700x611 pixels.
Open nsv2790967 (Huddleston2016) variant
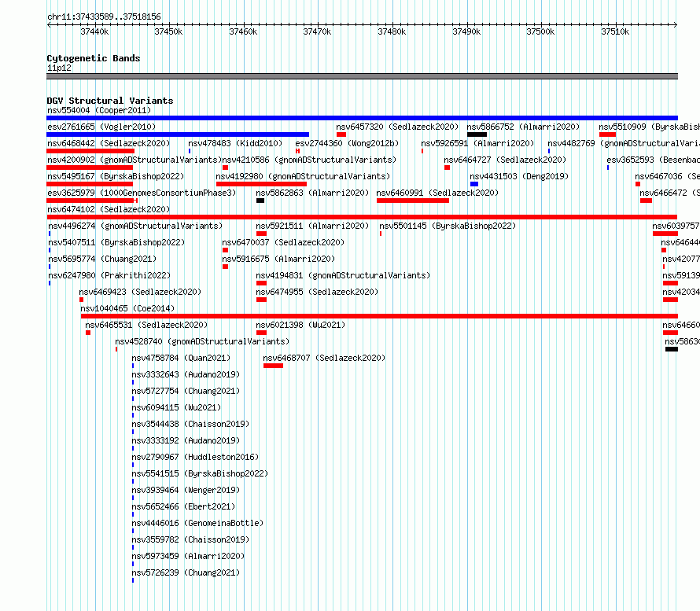coord(195,457)
